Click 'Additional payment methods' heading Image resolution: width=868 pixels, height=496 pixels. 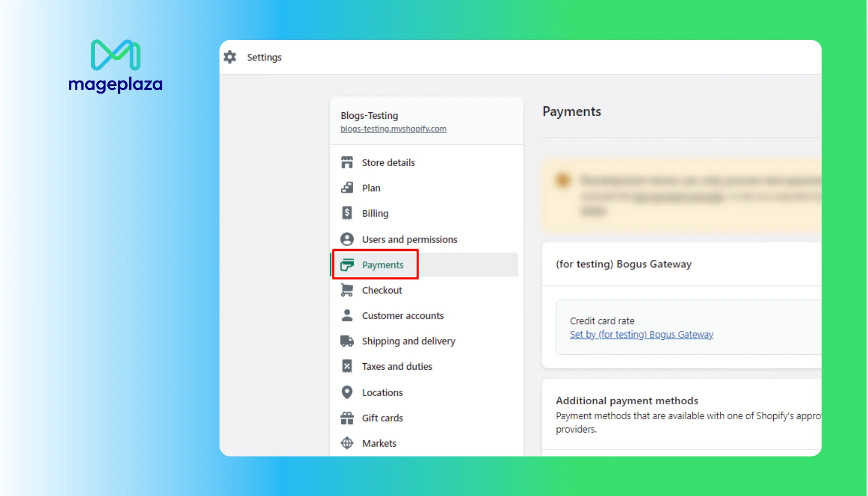(627, 401)
